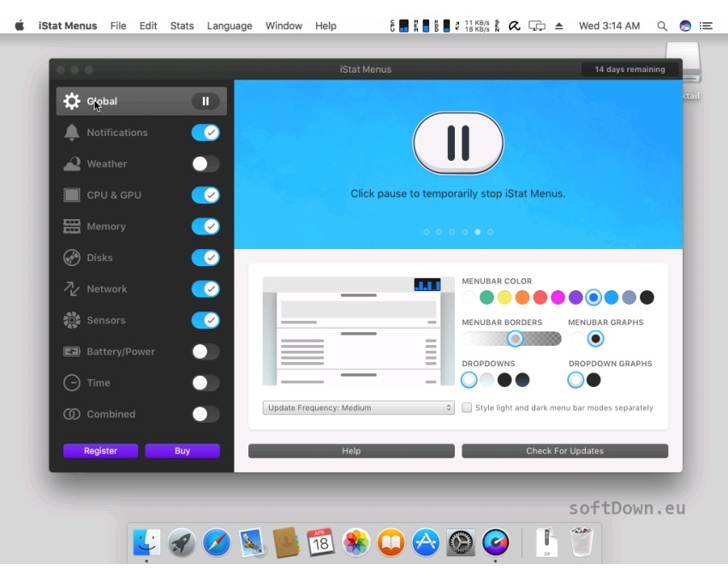Select the Sensors fan icon

(71, 320)
